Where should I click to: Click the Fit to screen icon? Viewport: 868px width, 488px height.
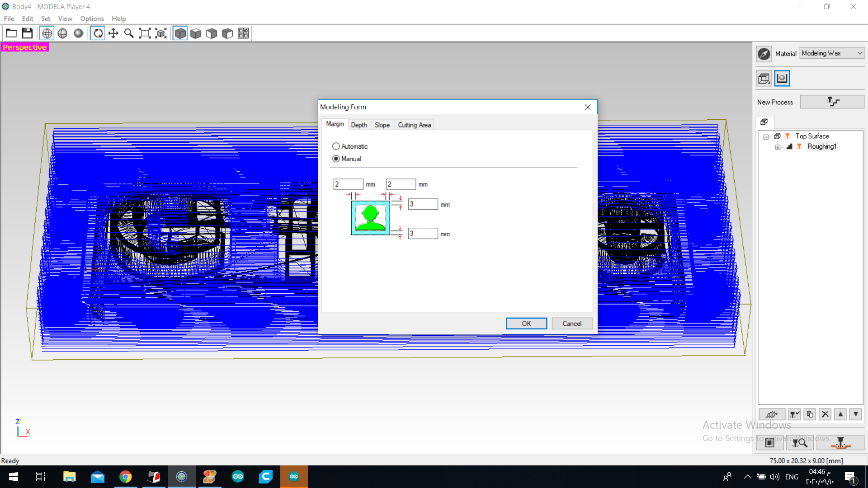pyautogui.click(x=145, y=33)
